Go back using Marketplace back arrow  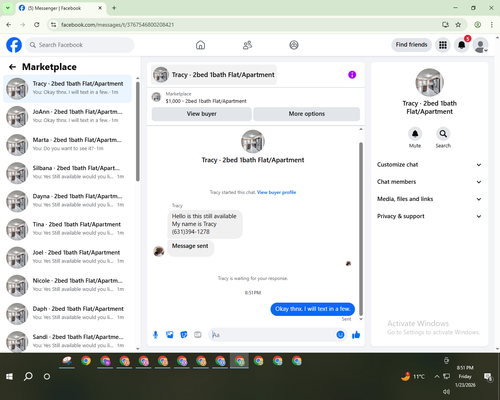pos(12,67)
